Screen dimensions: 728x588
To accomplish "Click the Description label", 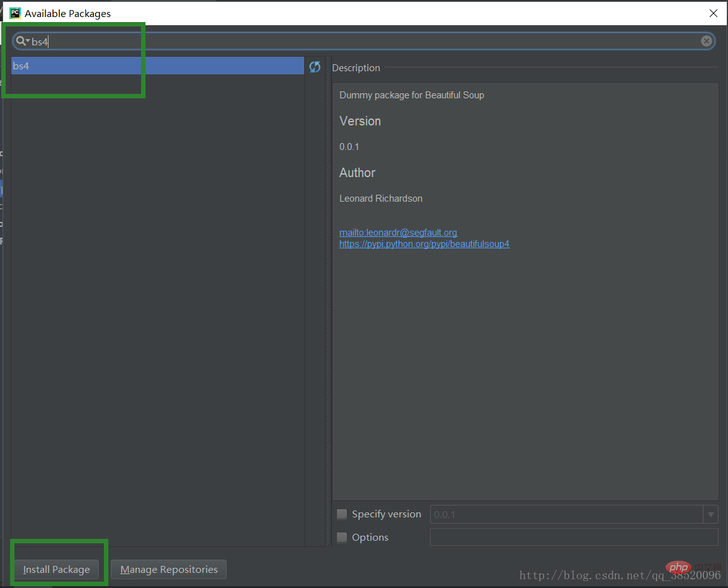I will click(356, 68).
